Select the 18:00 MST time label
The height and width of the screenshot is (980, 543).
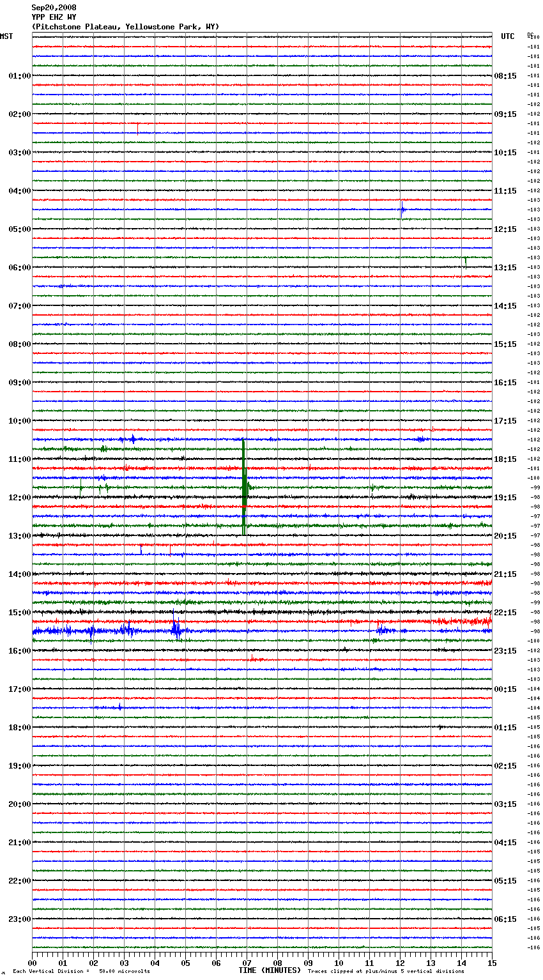click(x=20, y=728)
